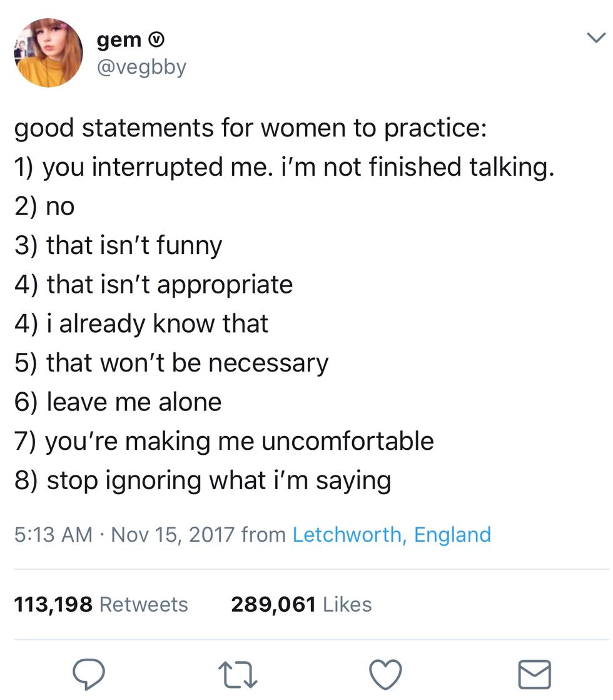Open gem's profile picture

point(48,53)
